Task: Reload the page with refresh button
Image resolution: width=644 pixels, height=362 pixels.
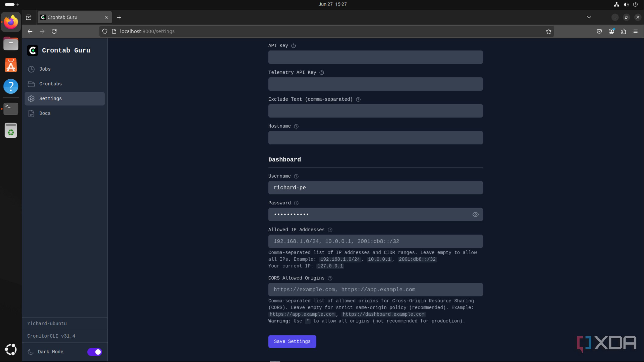Action: click(54, 31)
